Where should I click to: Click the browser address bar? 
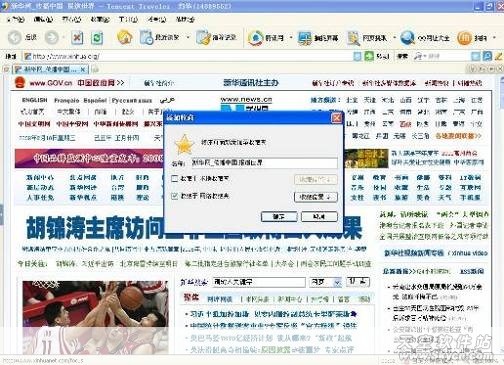pyautogui.click(x=188, y=56)
